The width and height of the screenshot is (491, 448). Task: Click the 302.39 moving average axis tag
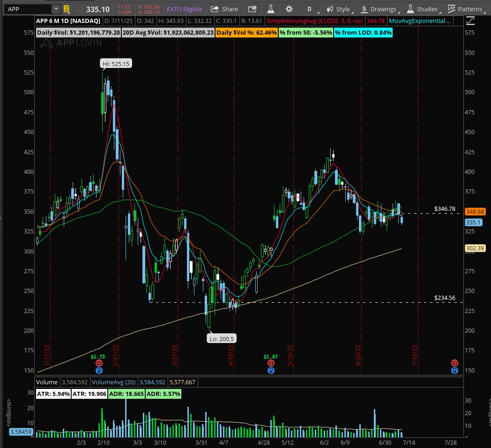coord(475,248)
